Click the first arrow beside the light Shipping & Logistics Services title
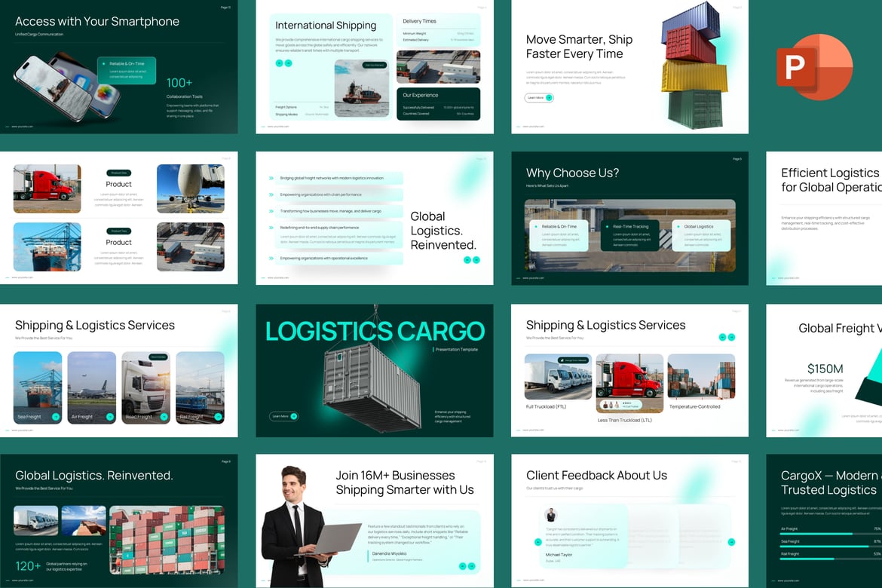This screenshot has height=588, width=882. [722, 337]
